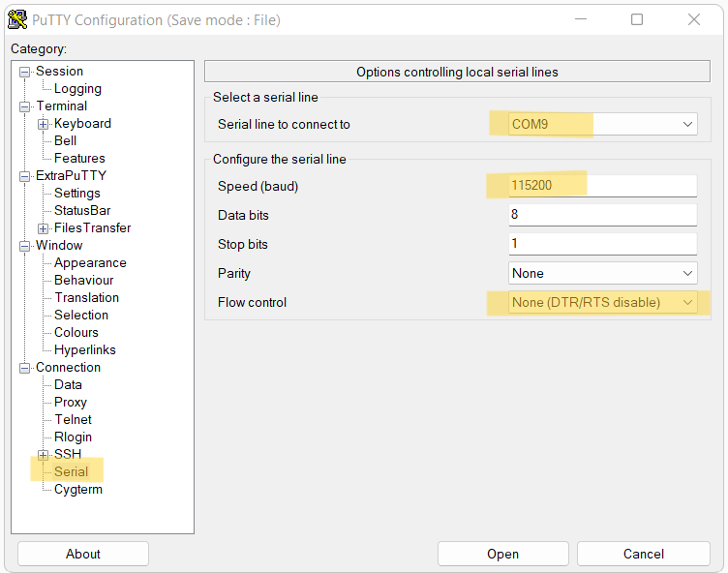Screen dimensions: 728x573
Task: Expand the Keyboard tree node
Action: click(x=44, y=124)
